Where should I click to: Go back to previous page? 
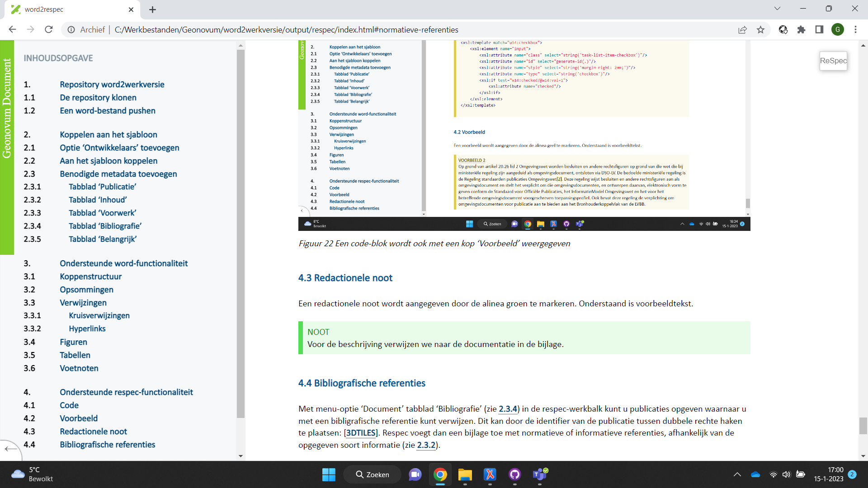coord(12,30)
